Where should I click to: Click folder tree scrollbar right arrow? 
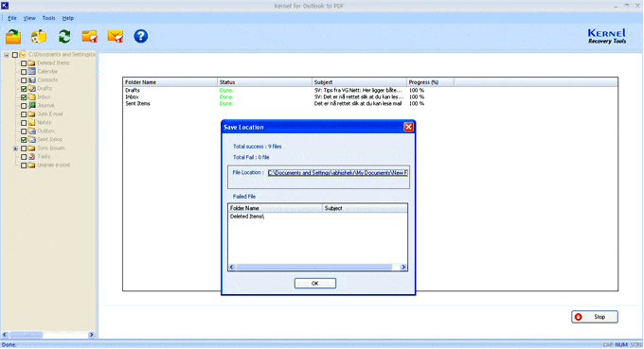point(91,335)
